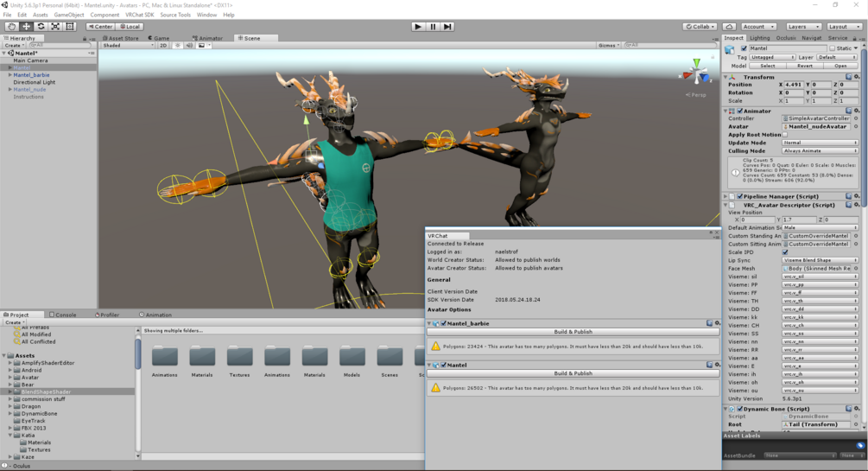This screenshot has height=471, width=868.
Task: Select the Hand tool in the toolbar
Action: tap(11, 26)
